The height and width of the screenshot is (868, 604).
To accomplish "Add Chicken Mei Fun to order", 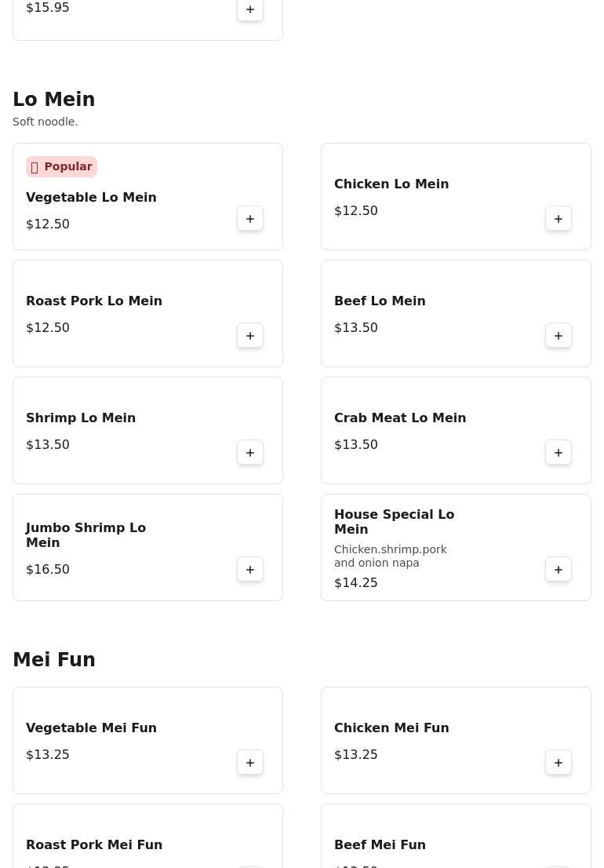I will [559, 763].
